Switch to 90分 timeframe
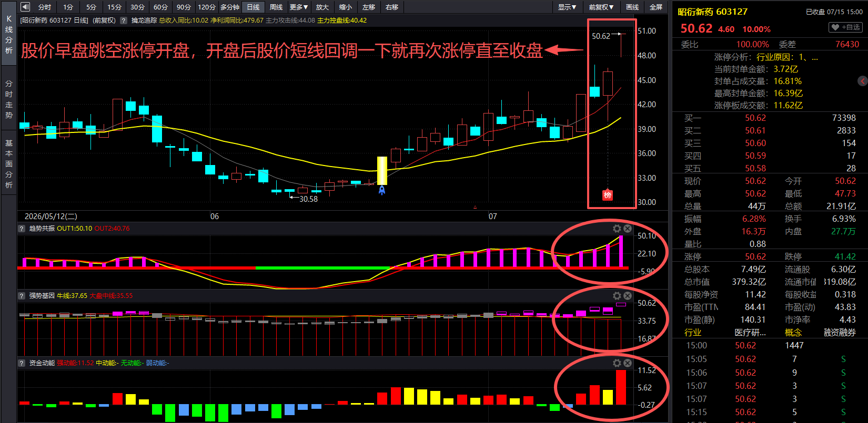The height and width of the screenshot is (423, 868). point(184,7)
